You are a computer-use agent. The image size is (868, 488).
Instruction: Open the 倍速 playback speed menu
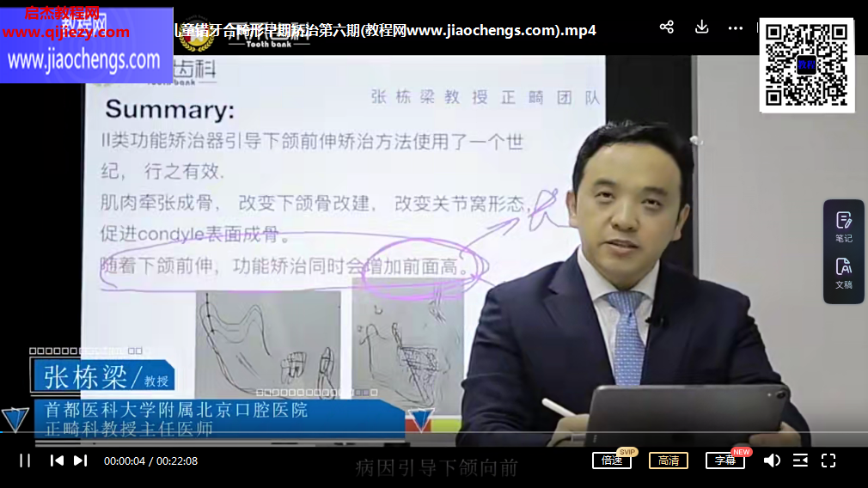pyautogui.click(x=612, y=461)
